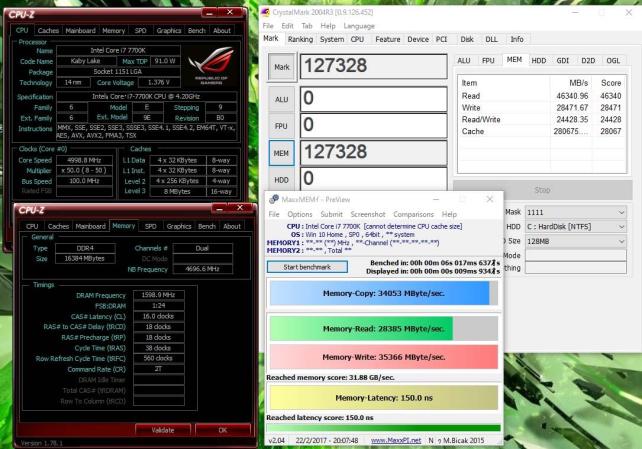Image resolution: width=642 pixels, height=449 pixels.
Task: Click the OK button in CPU-Z
Action: click(223, 430)
